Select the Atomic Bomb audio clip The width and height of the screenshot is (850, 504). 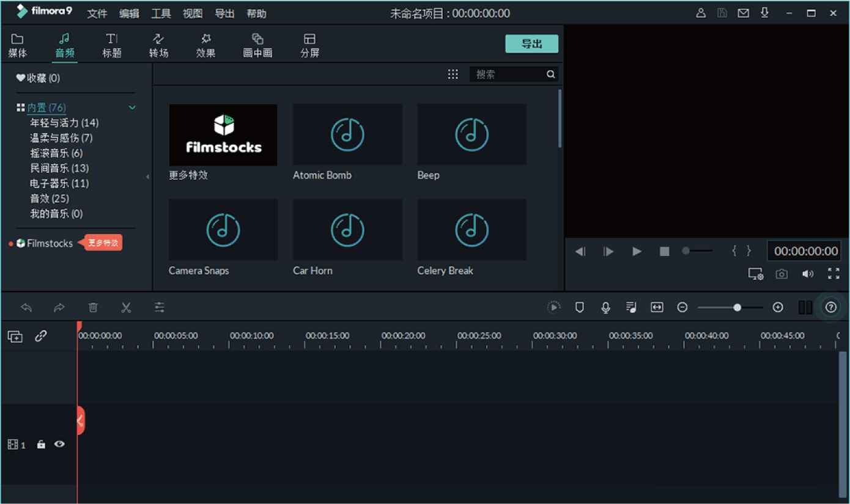pos(347,134)
